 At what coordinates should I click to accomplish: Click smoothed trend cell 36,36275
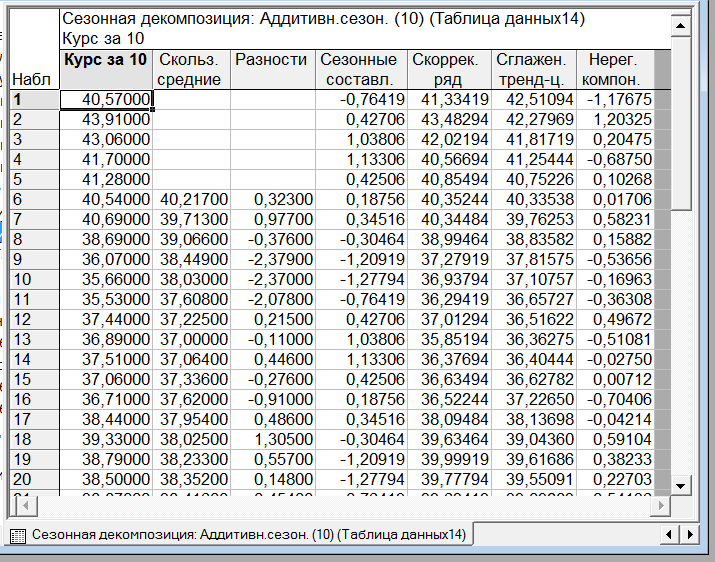[534, 339]
